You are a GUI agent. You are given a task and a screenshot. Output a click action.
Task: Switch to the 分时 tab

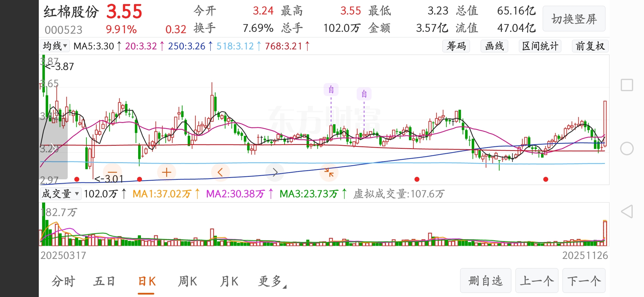tap(64, 281)
